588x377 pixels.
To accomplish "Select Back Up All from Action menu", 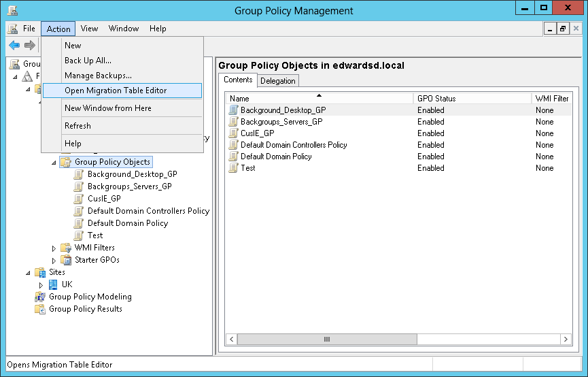I will coord(88,61).
